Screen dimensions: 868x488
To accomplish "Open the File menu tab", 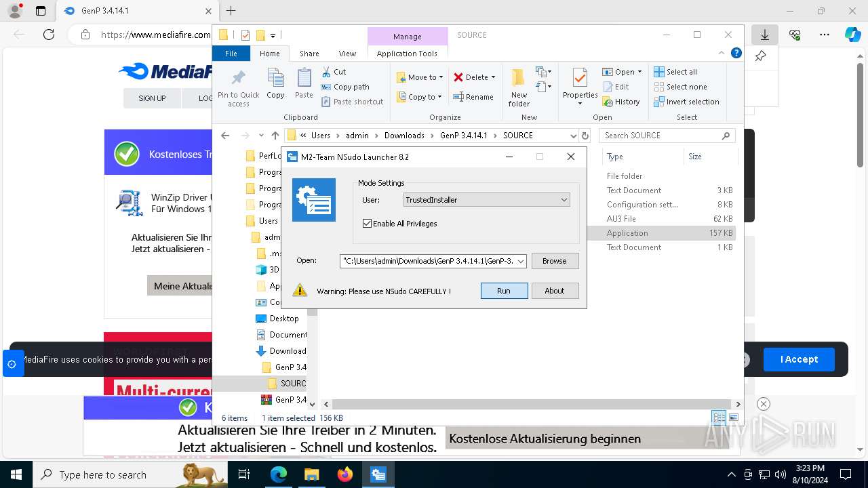I will 231,54.
